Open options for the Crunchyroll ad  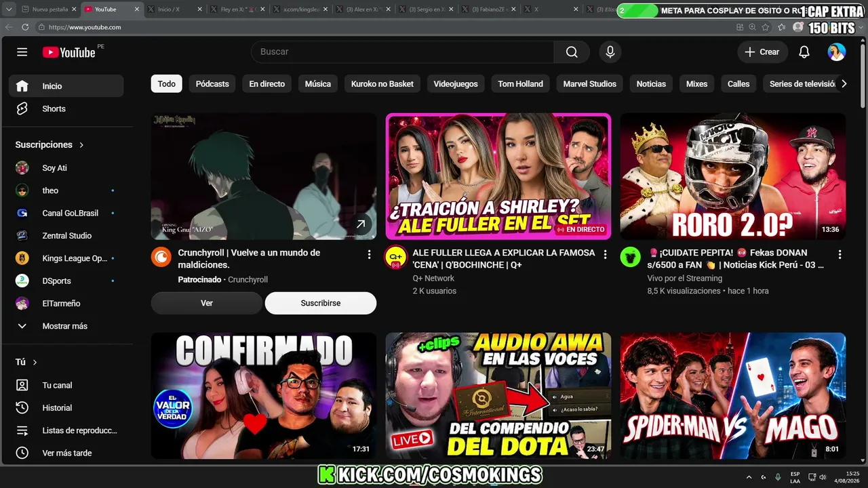pyautogui.click(x=369, y=254)
